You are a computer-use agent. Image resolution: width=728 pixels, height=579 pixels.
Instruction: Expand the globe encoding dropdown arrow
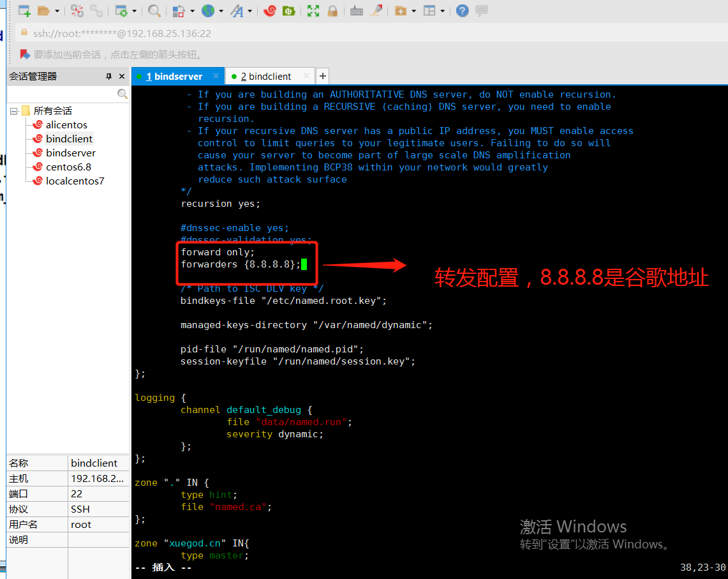coord(221,11)
